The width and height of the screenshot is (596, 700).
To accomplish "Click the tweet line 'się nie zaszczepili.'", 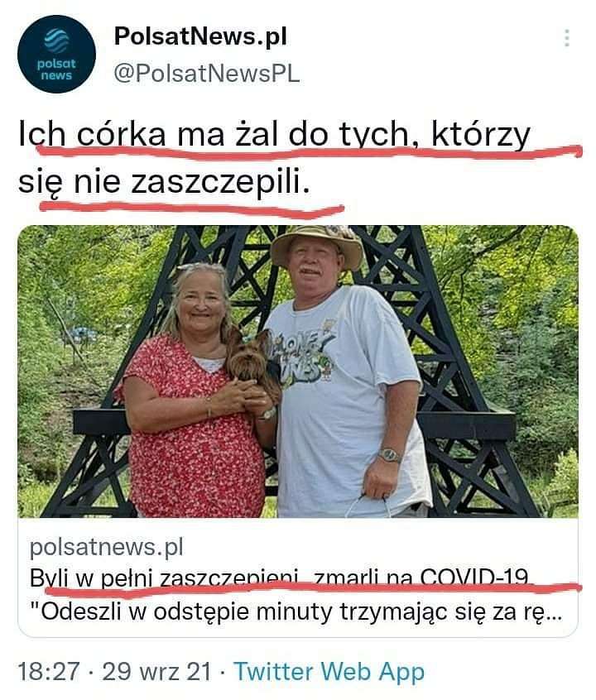I will [x=164, y=182].
